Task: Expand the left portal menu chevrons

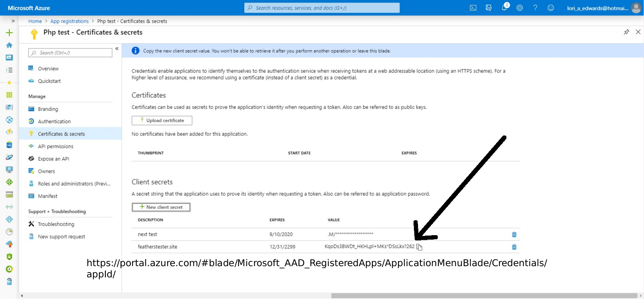Action: pyautogui.click(x=13, y=21)
